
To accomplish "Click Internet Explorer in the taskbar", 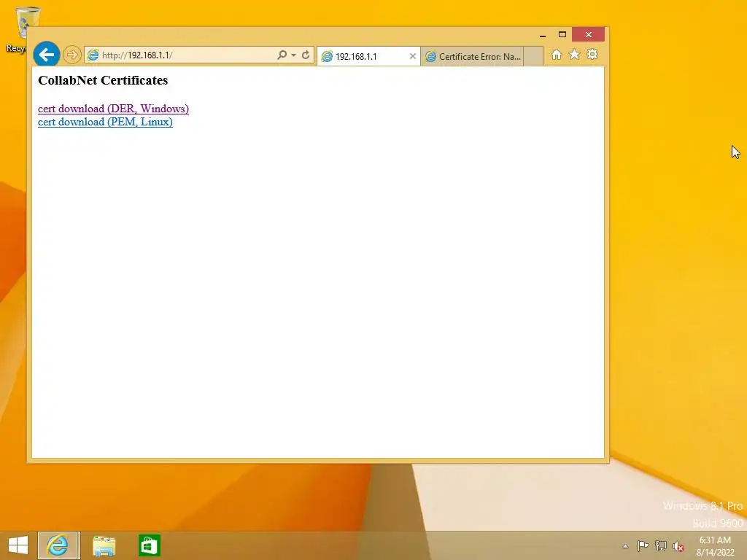I will click(x=58, y=545).
